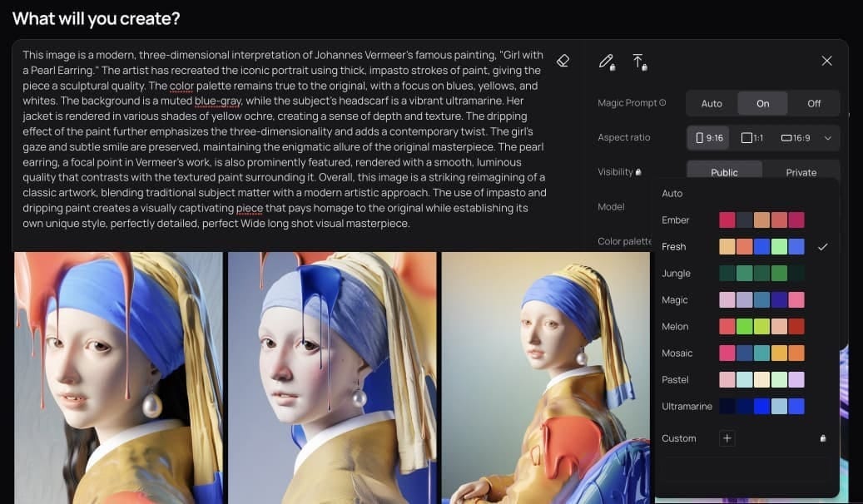Set visibility to Private
The height and width of the screenshot is (504, 863).
pos(801,172)
